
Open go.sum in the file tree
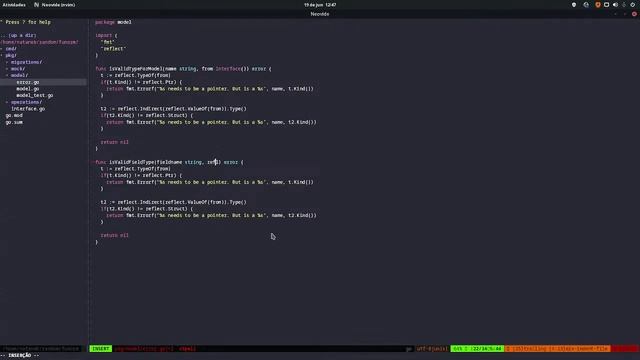point(14,122)
